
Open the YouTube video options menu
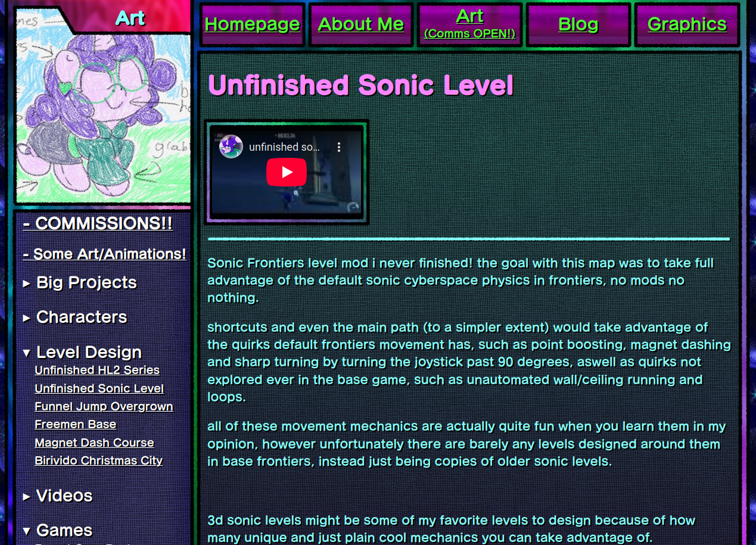pyautogui.click(x=339, y=147)
